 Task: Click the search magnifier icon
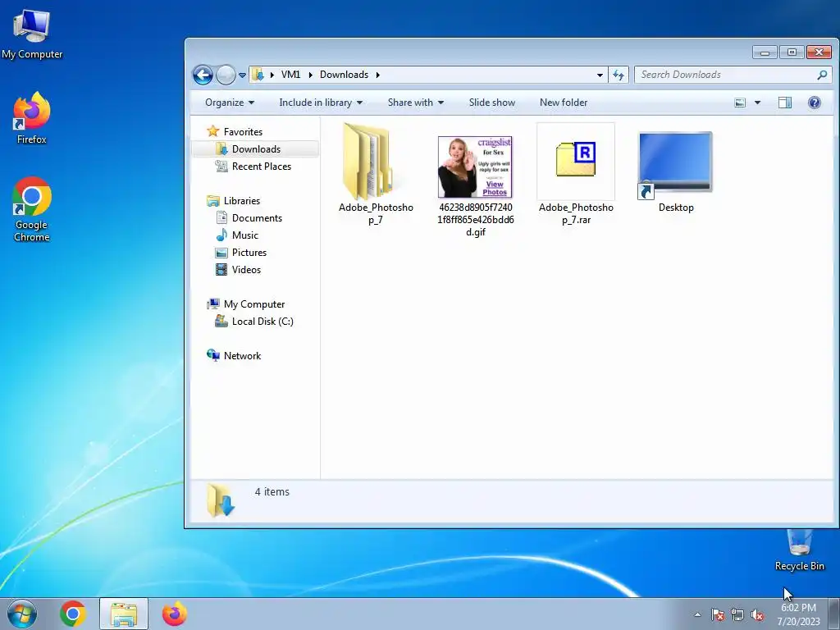(x=822, y=75)
